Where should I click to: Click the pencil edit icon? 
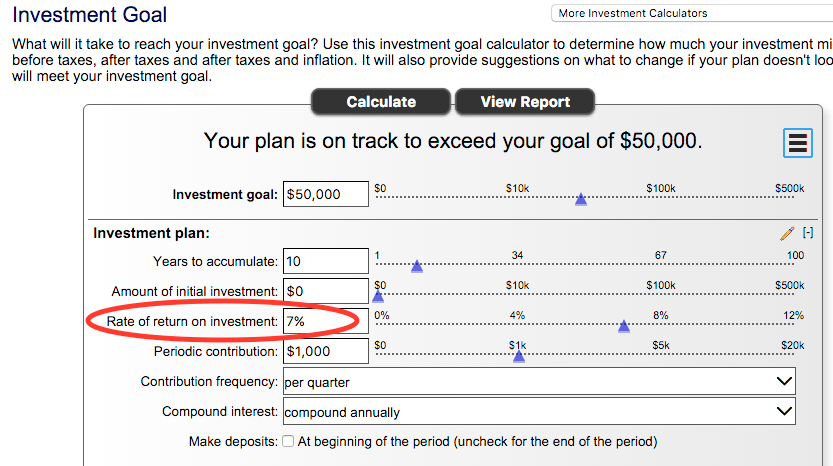click(x=787, y=233)
